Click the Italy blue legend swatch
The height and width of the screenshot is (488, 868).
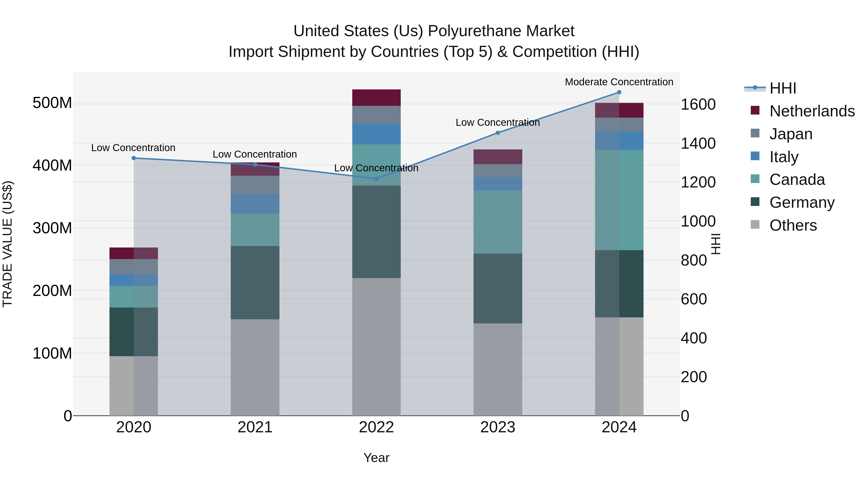click(x=755, y=156)
